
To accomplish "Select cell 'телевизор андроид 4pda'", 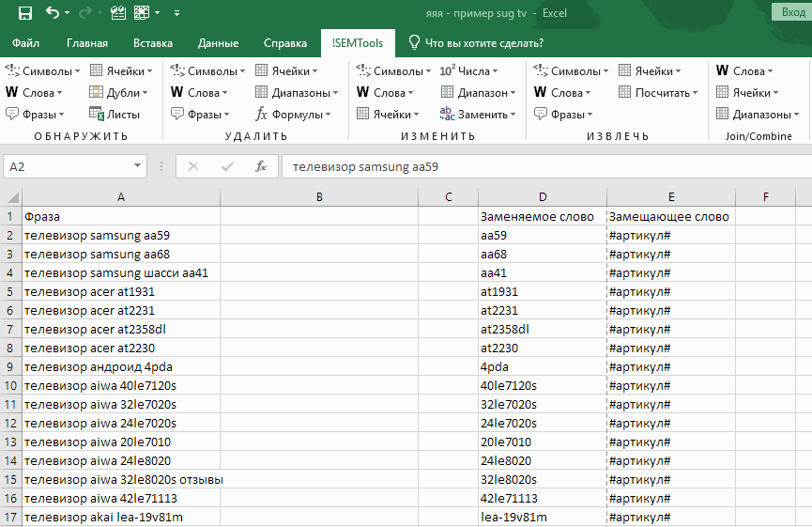I will click(x=121, y=367).
